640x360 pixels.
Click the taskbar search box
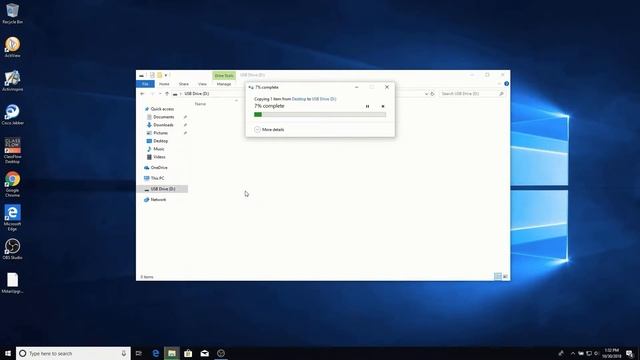(x=73, y=353)
